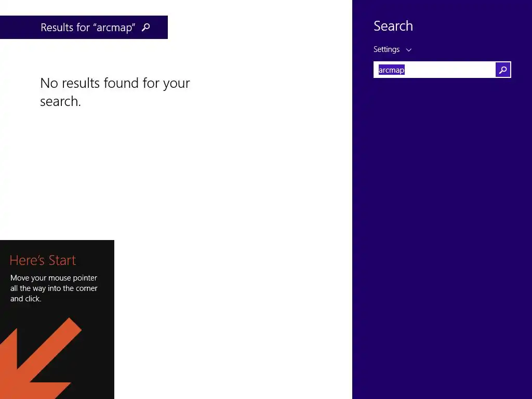Screen dimensions: 532x399
Task: Click the Search pane heading
Action: click(x=393, y=26)
